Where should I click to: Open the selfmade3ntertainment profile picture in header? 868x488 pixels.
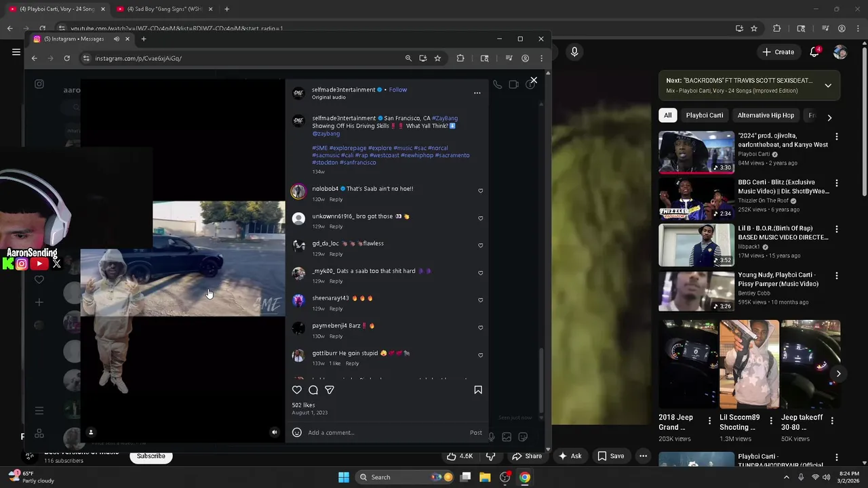[298, 94]
